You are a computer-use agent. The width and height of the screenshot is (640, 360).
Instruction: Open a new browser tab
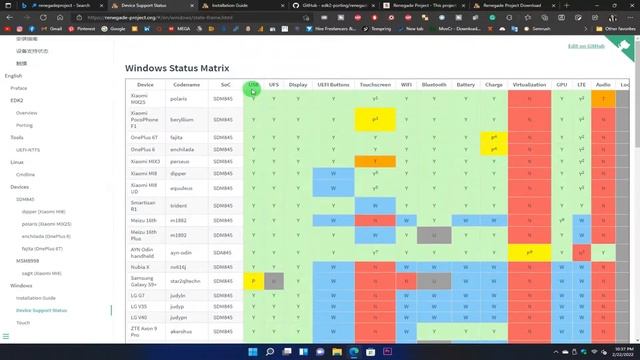pos(566,6)
